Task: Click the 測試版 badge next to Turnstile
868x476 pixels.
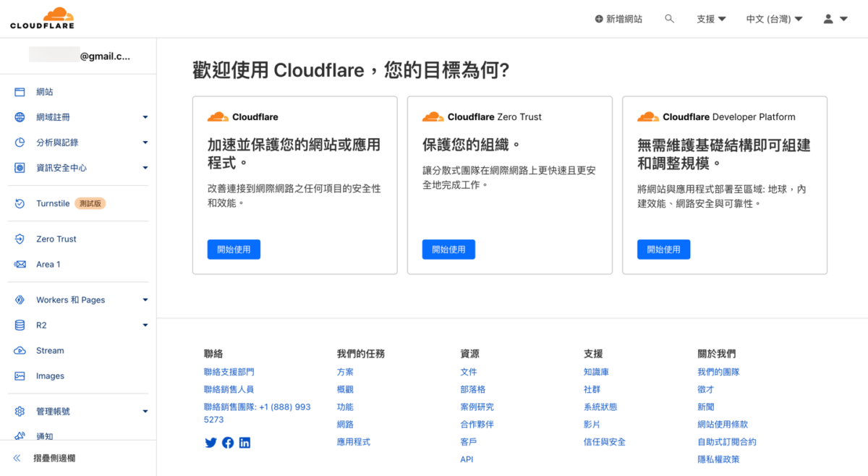Action: (x=90, y=204)
